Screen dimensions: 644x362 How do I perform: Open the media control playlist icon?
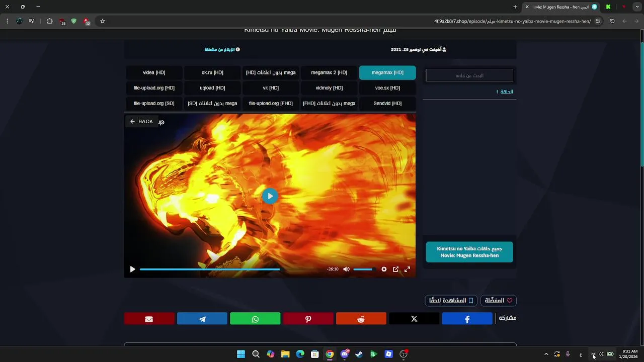[32, 21]
